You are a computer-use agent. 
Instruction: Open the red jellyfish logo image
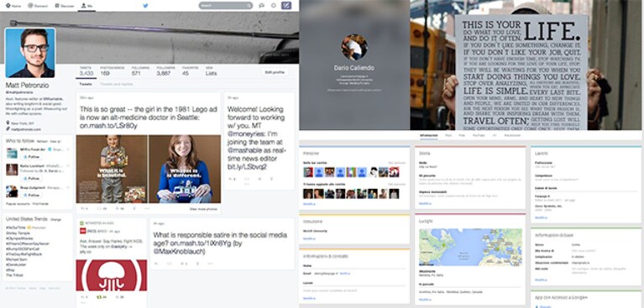click(x=112, y=275)
